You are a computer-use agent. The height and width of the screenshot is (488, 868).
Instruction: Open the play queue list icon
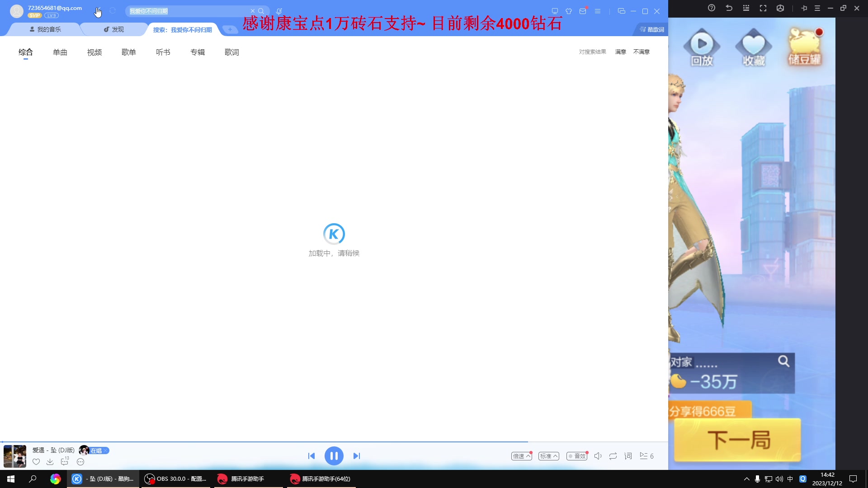(646, 456)
